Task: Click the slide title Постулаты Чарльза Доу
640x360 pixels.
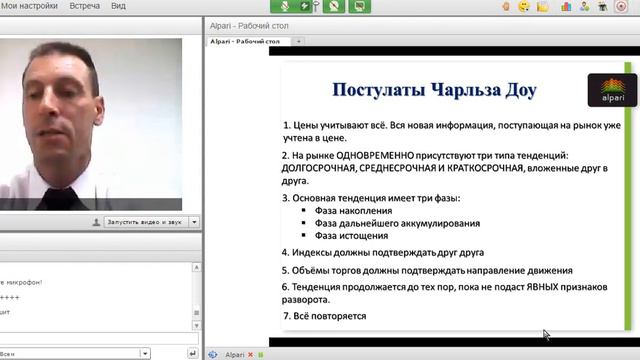Action: point(434,90)
